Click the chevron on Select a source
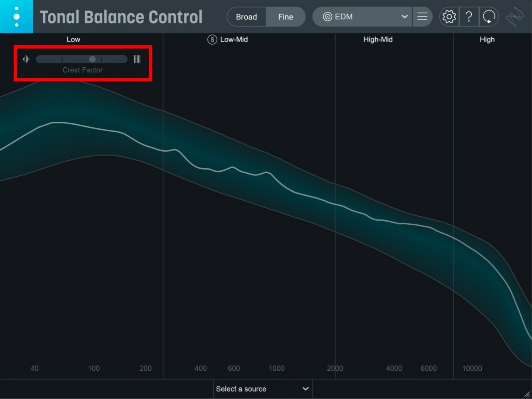Viewport: 532px width, 399px height. pos(305,389)
